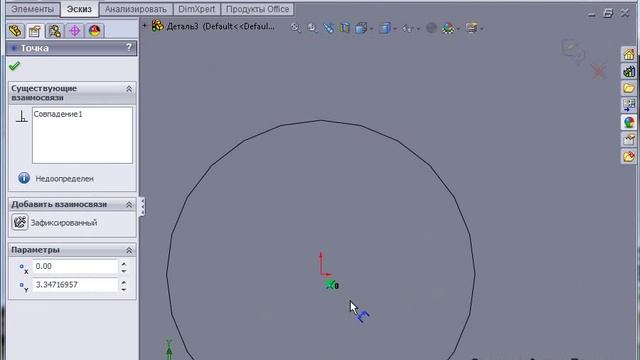Open the DimXpertManager crosshair tab

(75, 31)
